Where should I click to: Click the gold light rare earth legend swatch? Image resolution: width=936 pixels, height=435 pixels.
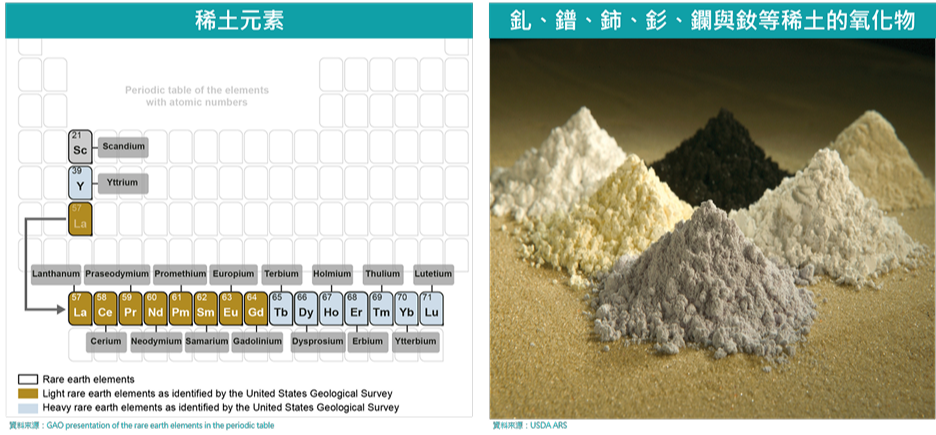[x=28, y=393]
